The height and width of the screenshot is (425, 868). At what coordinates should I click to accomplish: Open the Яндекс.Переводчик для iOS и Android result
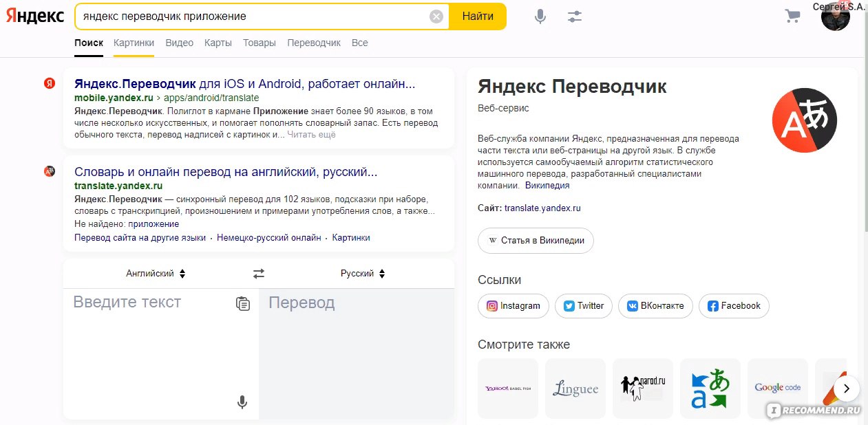click(244, 84)
